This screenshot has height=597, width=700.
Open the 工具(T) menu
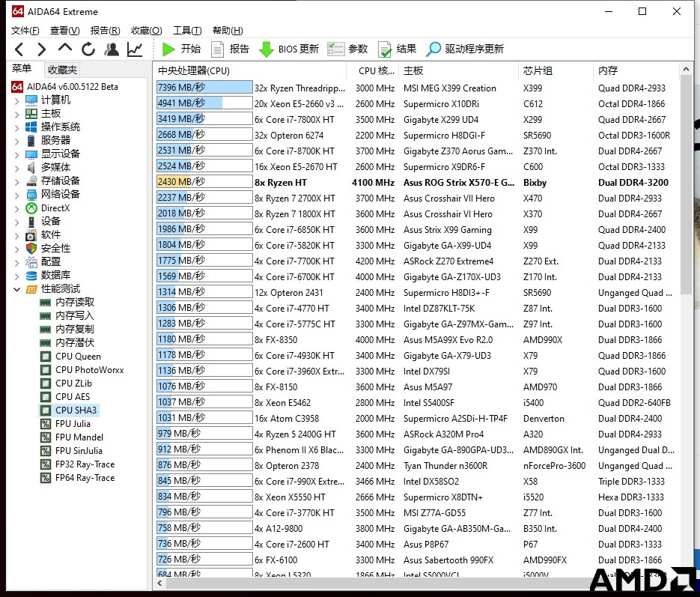click(187, 31)
